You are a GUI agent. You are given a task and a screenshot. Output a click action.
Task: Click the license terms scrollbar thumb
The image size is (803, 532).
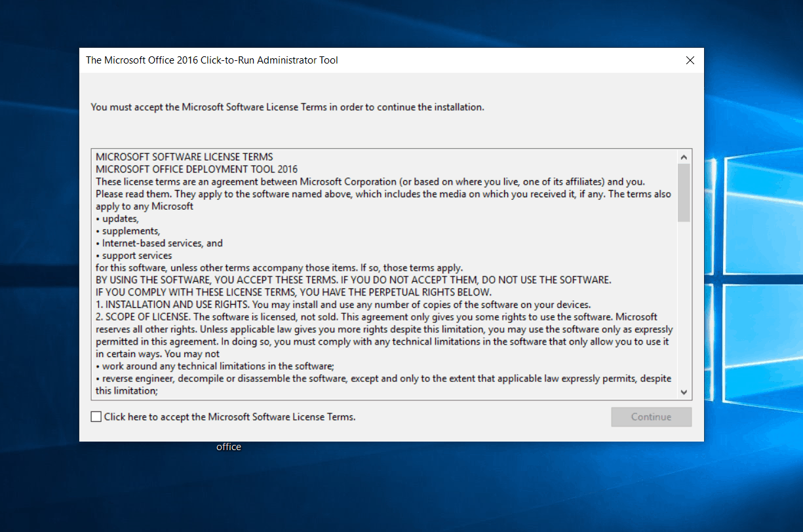(684, 193)
